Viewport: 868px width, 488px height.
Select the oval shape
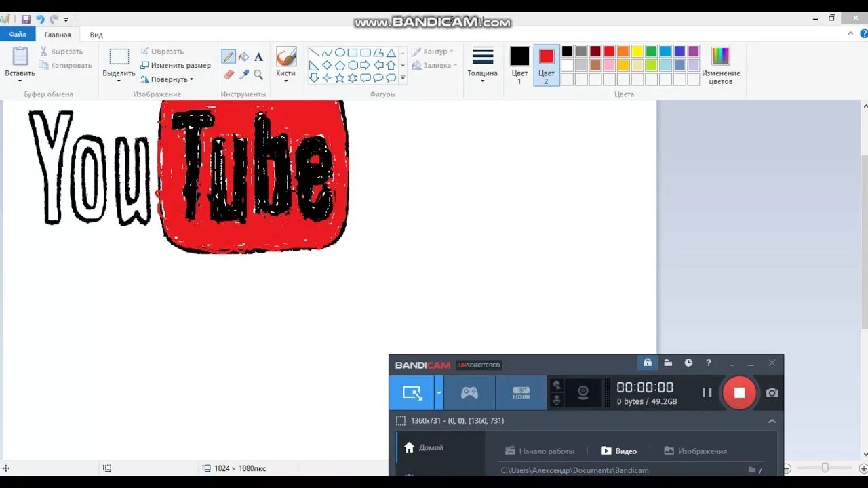340,52
